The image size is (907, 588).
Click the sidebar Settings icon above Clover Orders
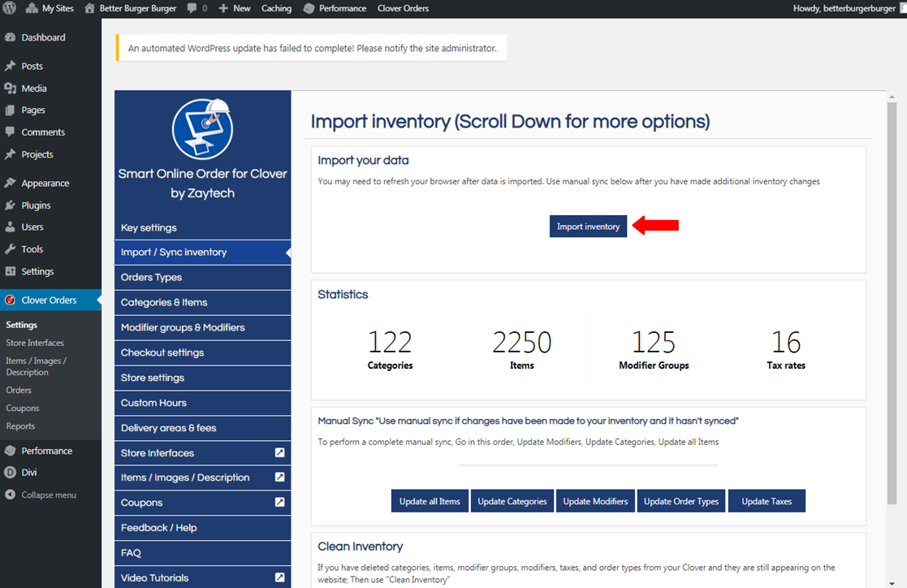click(10, 271)
